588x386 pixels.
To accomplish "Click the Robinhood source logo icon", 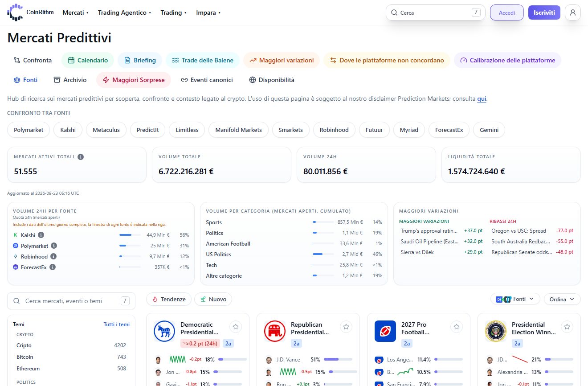I will [x=16, y=256].
